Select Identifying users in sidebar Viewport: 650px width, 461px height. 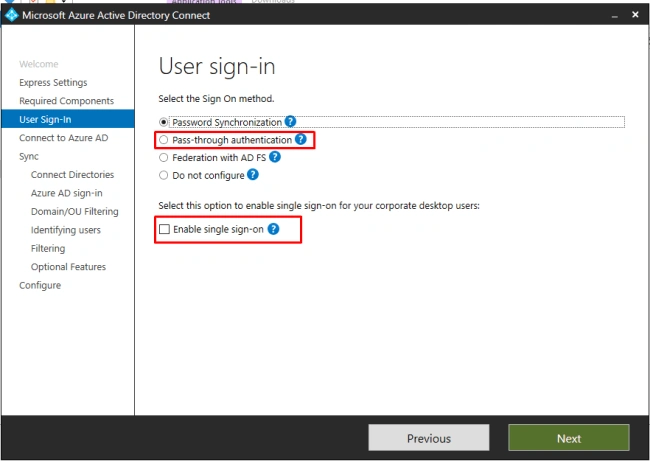(x=65, y=230)
